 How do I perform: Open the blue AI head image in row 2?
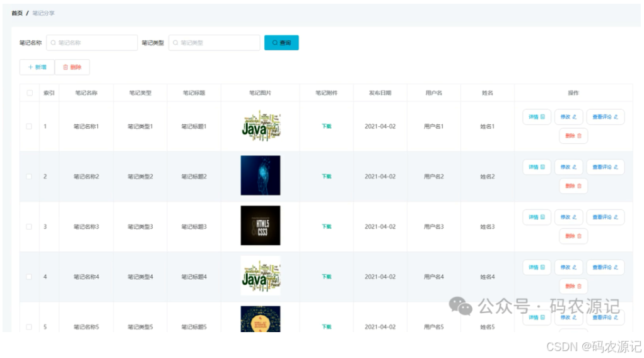click(x=261, y=175)
